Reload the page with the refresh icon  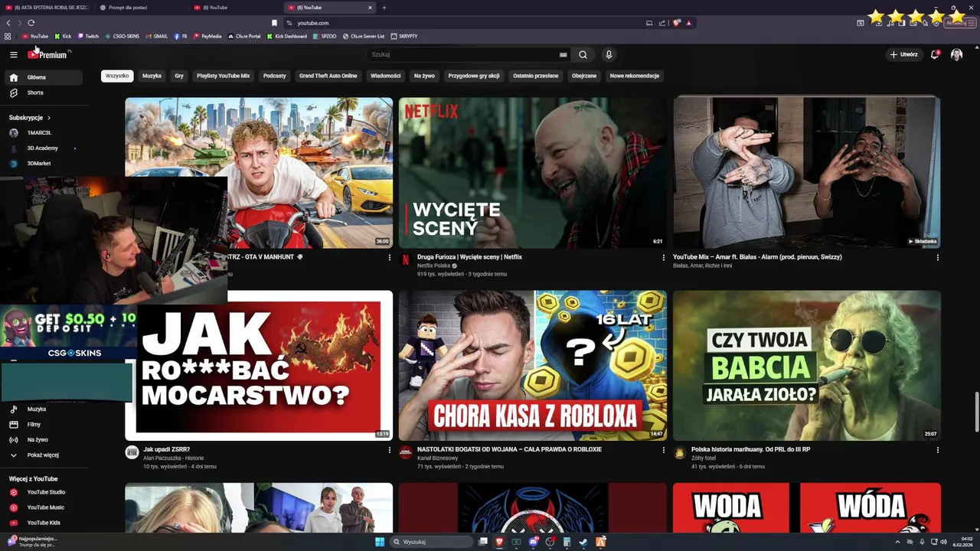(x=31, y=23)
